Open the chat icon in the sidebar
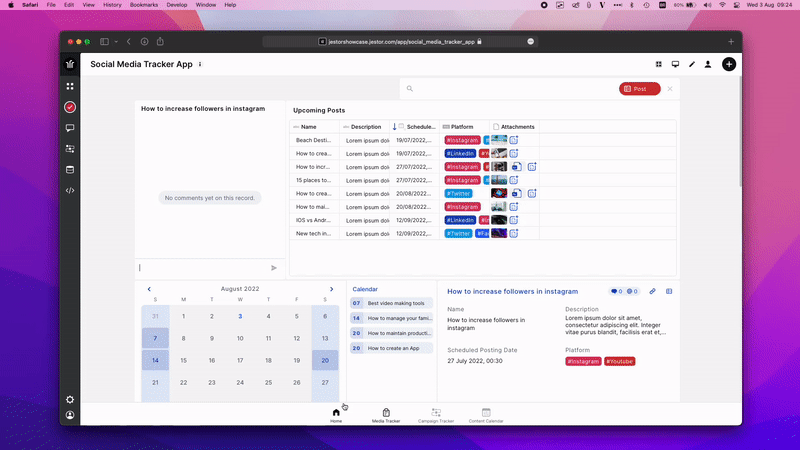This screenshot has width=800, height=450. (x=70, y=128)
